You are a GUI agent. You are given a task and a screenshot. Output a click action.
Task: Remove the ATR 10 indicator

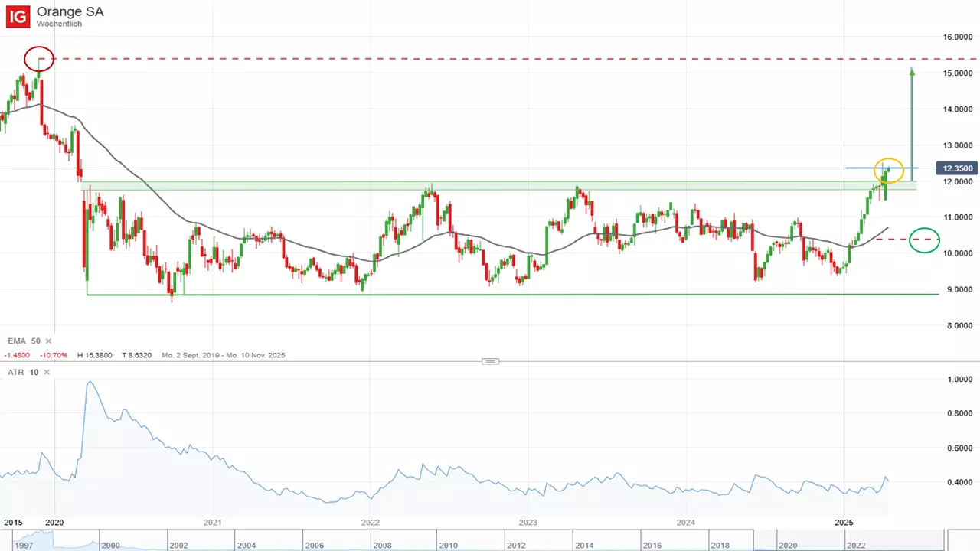click(x=47, y=372)
